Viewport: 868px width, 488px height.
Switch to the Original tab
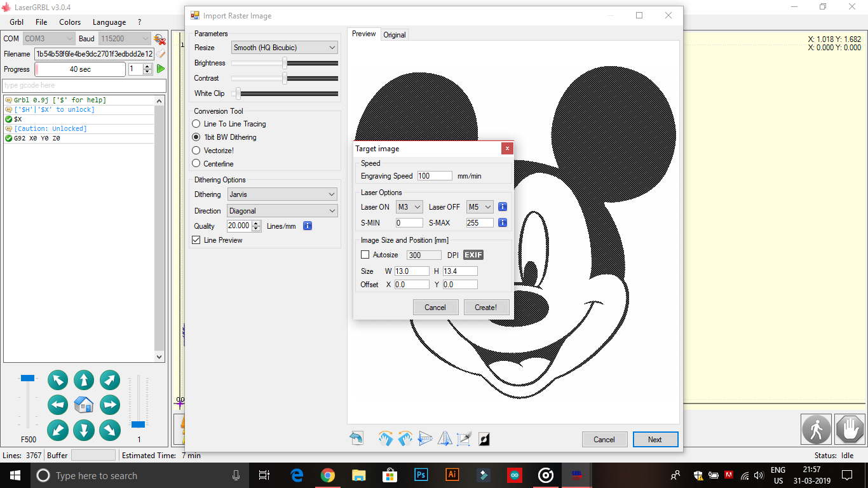pyautogui.click(x=395, y=35)
